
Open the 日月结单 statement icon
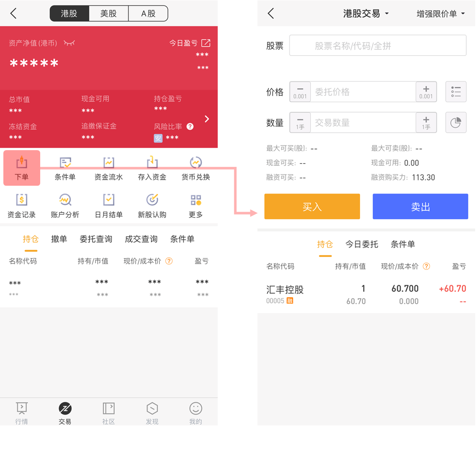[x=108, y=206]
